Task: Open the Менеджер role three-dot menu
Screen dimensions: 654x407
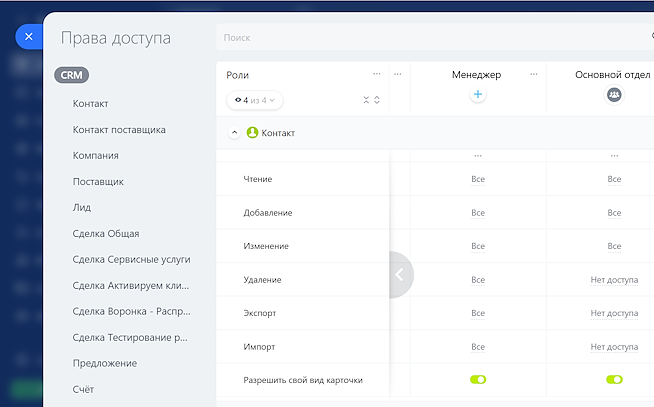Action: tap(533, 74)
